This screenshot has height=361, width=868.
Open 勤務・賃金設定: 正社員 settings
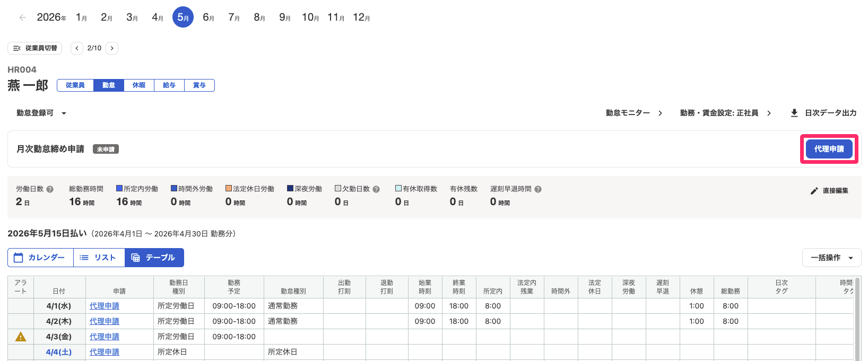(725, 113)
